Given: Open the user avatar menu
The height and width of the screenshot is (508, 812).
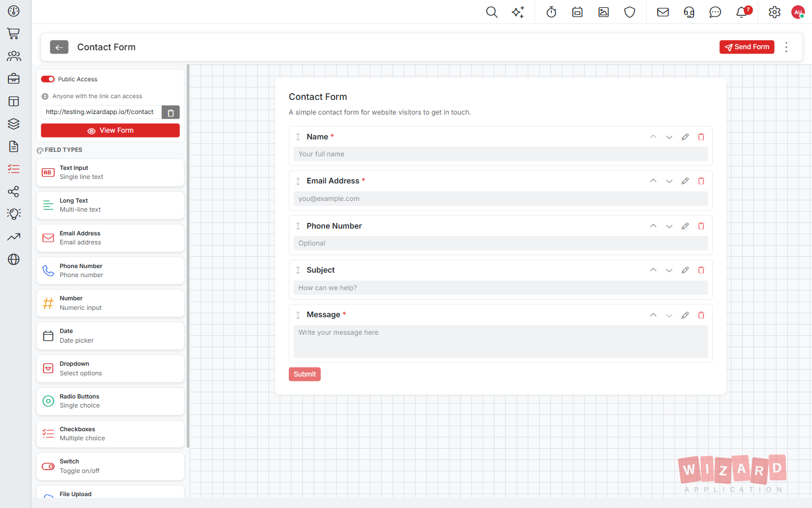Looking at the screenshot, I should pyautogui.click(x=798, y=12).
